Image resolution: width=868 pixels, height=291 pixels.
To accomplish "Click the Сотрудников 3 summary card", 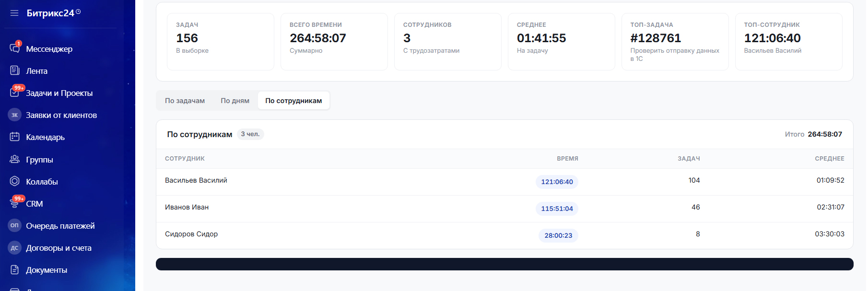I will tap(448, 42).
